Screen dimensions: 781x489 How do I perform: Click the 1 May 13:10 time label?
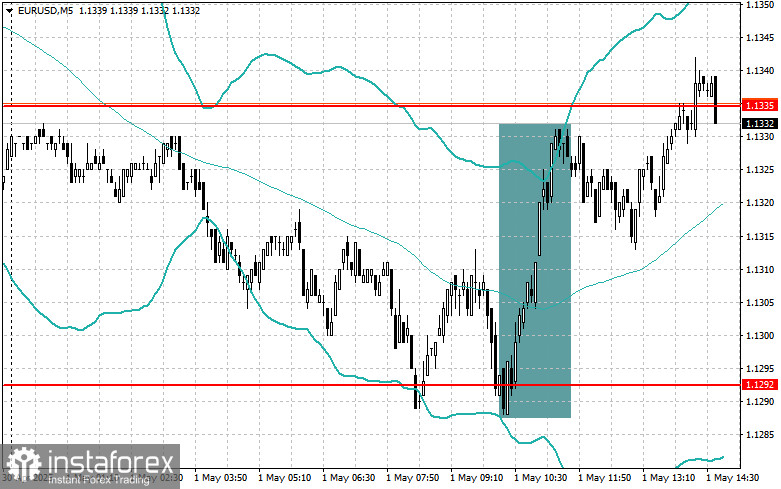point(668,478)
